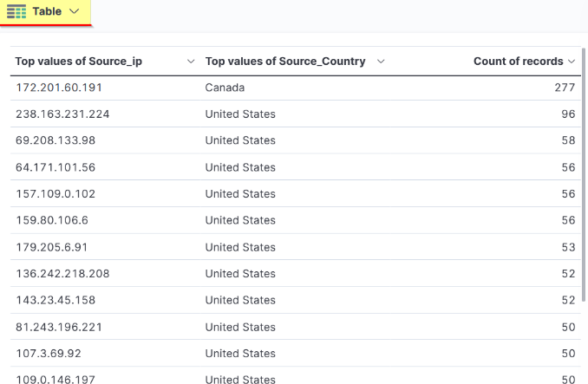Click the 277 record count cell
The image size is (588, 384).
pos(565,88)
